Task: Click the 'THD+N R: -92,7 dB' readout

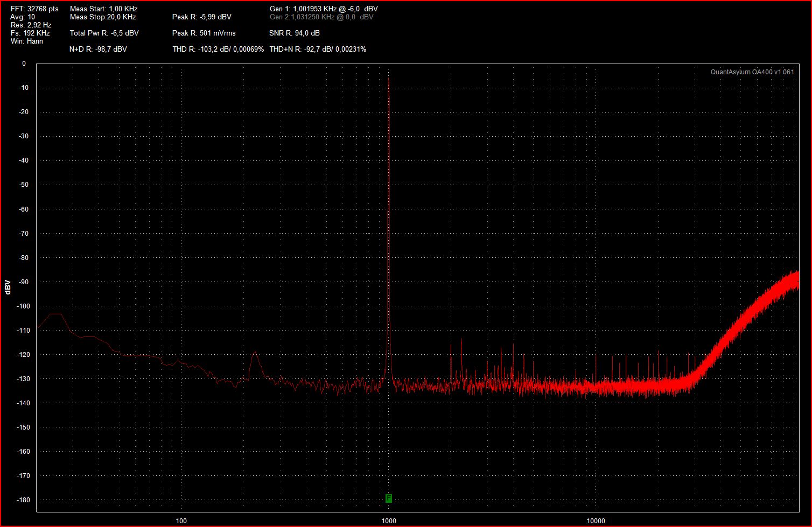Action: coord(318,50)
